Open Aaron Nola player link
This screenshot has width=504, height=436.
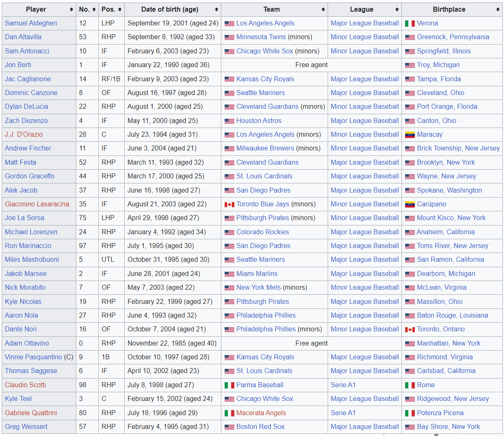click(x=21, y=316)
